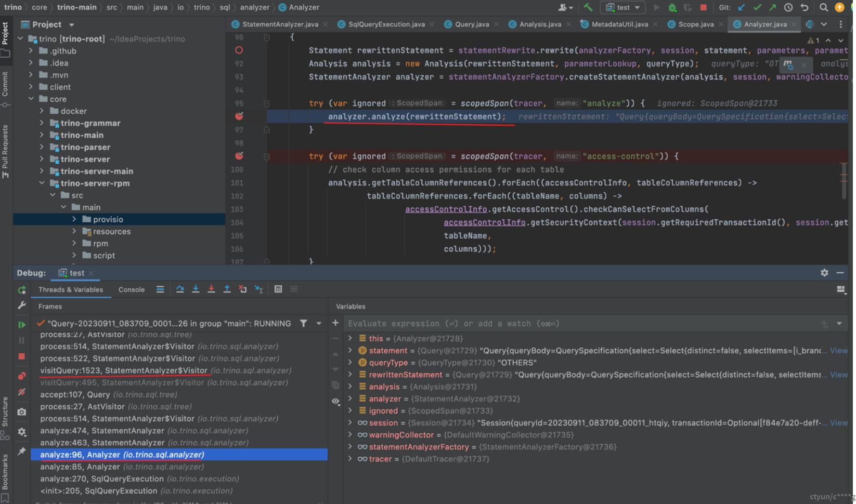Open the user profile dropdown in toolbar
856x504 pixels.
coord(565,7)
